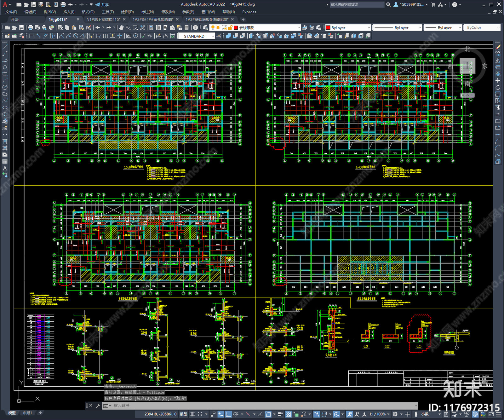The image size is (504, 420).
Task: Toggle snap mode in status bar
Action: coord(200,414)
